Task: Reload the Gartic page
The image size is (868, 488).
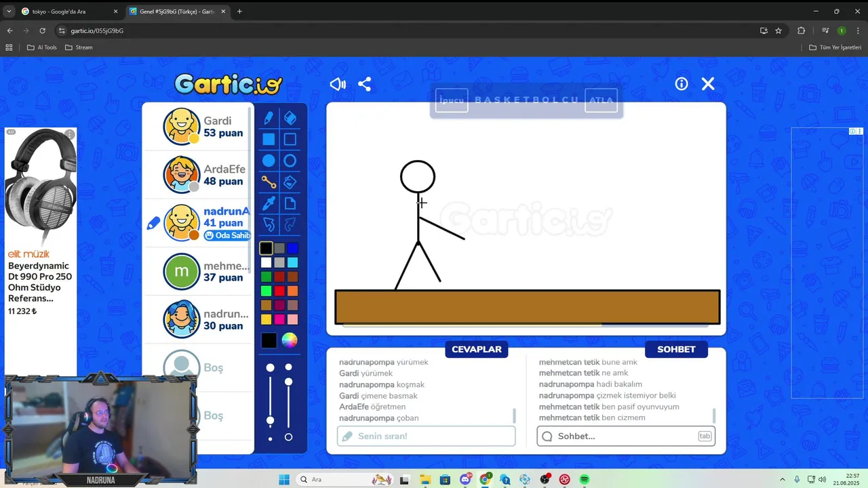Action: 42,30
